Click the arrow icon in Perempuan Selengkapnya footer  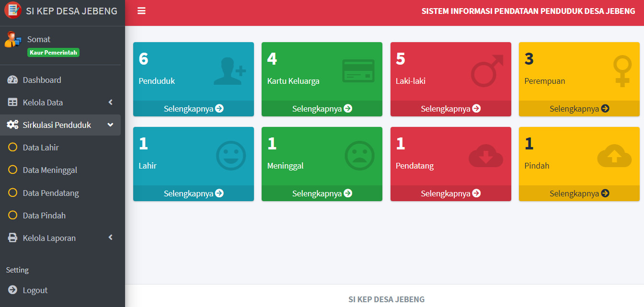(605, 109)
